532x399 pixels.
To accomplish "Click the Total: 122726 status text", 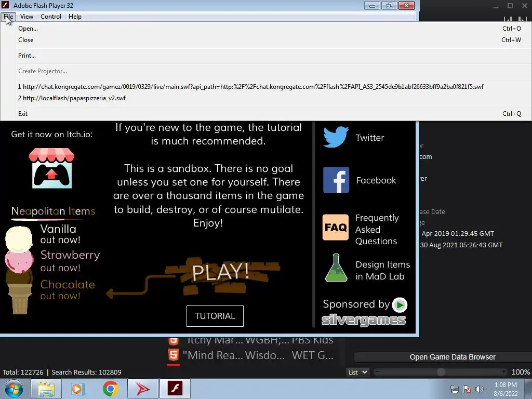I will point(23,372).
